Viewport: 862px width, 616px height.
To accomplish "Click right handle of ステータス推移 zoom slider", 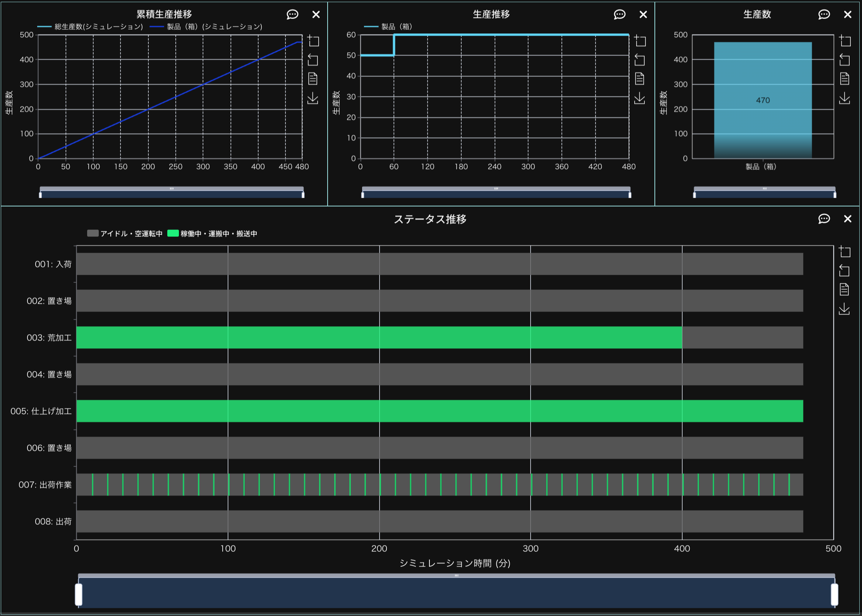I will 835,594.
